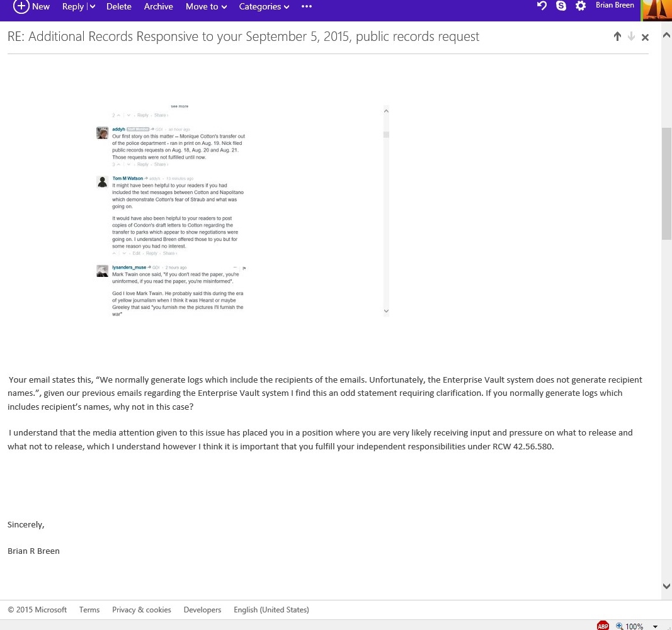
Task: Expand the Reply options arrow
Action: click(x=93, y=6)
